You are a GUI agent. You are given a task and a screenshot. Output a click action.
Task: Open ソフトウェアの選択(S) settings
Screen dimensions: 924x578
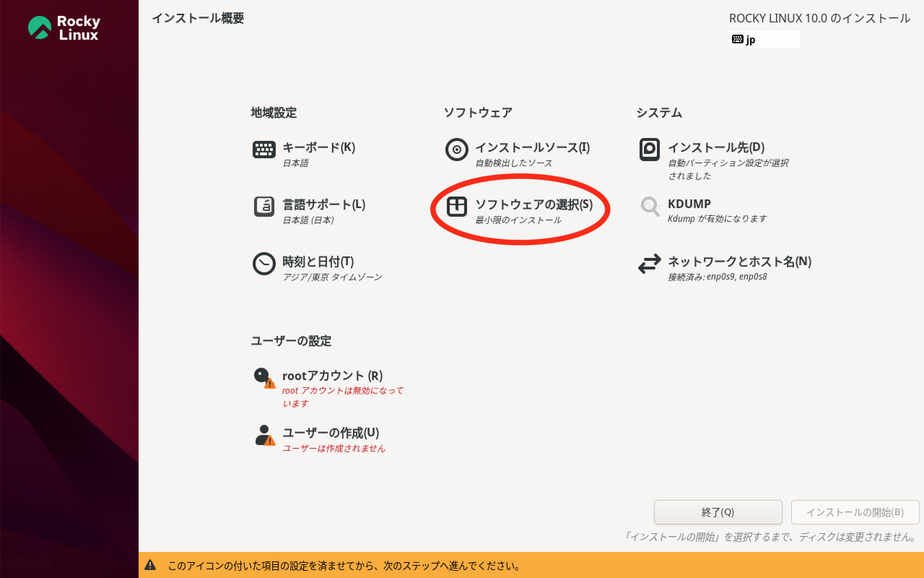[534, 204]
